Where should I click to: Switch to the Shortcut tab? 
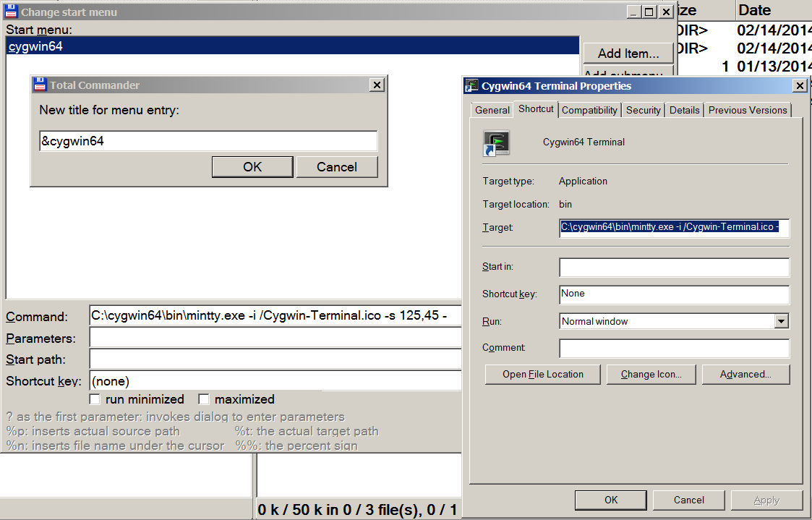(x=536, y=108)
